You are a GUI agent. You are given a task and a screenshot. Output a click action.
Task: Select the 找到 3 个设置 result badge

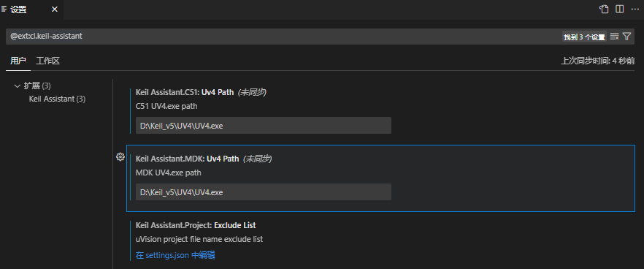click(584, 37)
